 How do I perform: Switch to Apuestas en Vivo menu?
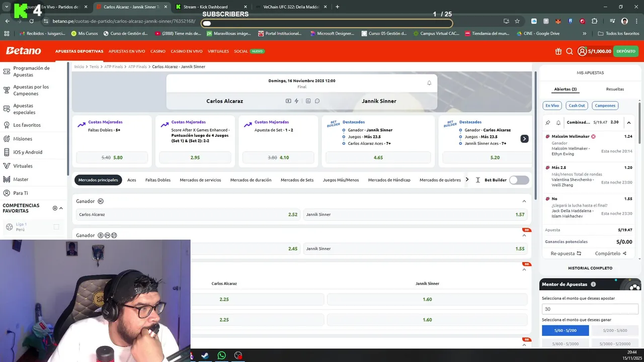pos(127,51)
